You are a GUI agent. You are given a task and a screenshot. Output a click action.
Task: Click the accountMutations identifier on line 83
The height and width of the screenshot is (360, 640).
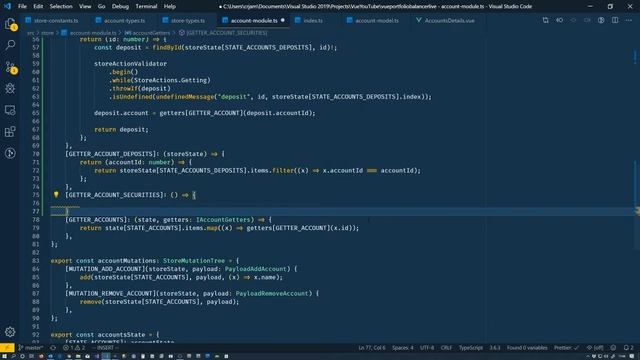click(x=127, y=260)
